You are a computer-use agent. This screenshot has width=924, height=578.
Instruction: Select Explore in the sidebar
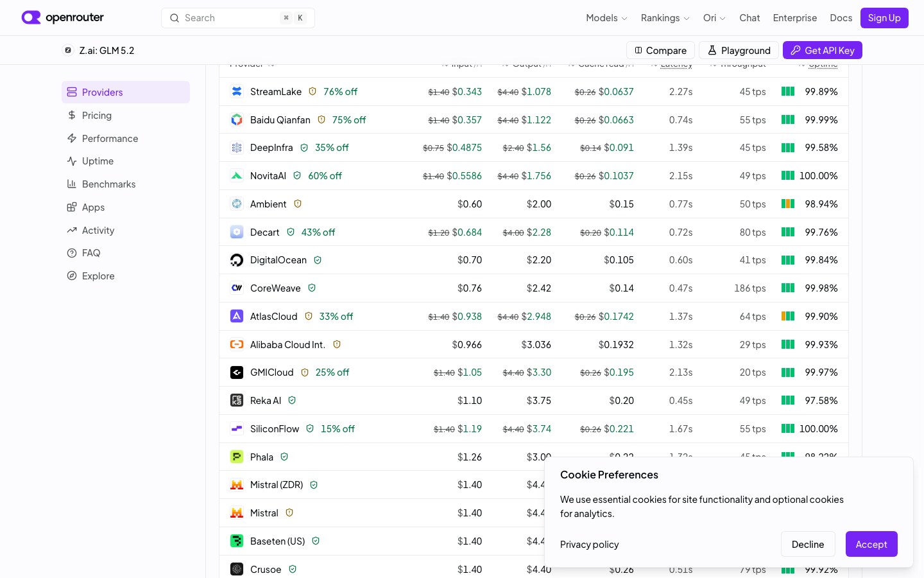126,276
